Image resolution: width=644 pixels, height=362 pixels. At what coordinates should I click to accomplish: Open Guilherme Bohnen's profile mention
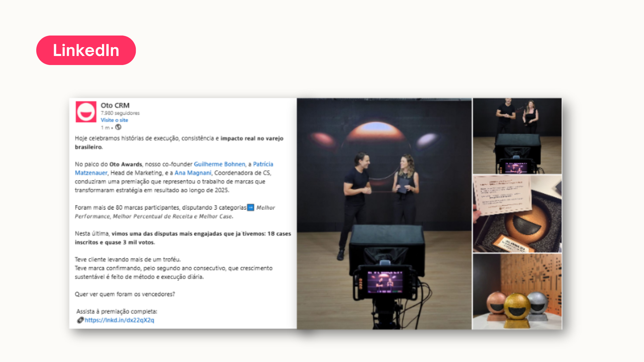pos(219,164)
